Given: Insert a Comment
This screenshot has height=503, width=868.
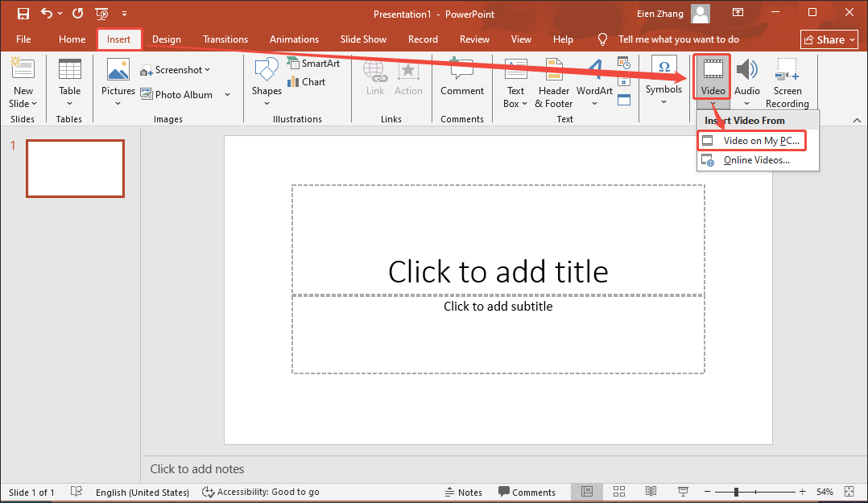Looking at the screenshot, I should pos(461,77).
